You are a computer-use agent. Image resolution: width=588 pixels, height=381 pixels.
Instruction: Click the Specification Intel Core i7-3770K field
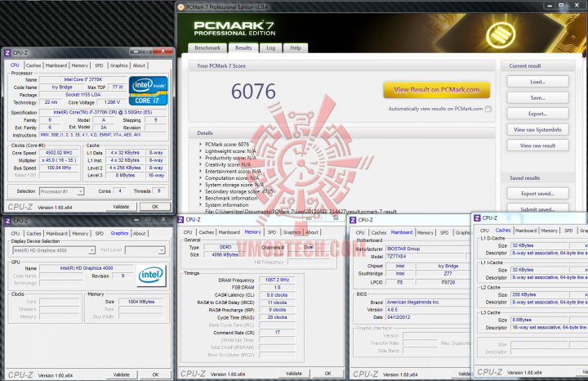pyautogui.click(x=103, y=112)
